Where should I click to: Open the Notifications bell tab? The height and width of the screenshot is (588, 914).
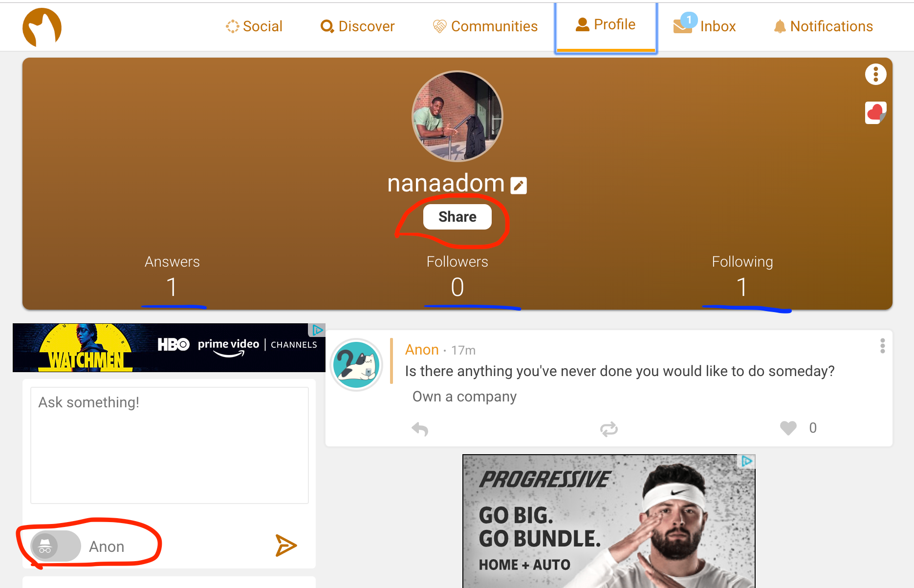[824, 26]
